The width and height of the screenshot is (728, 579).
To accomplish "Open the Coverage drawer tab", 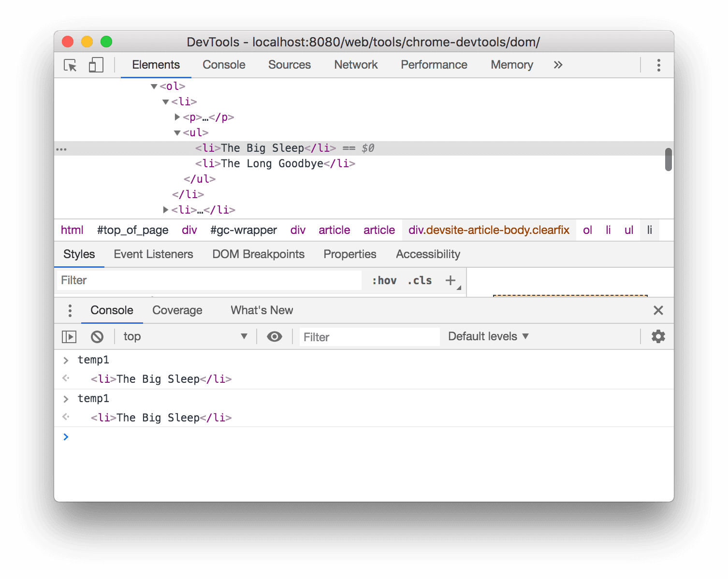I will 177,310.
